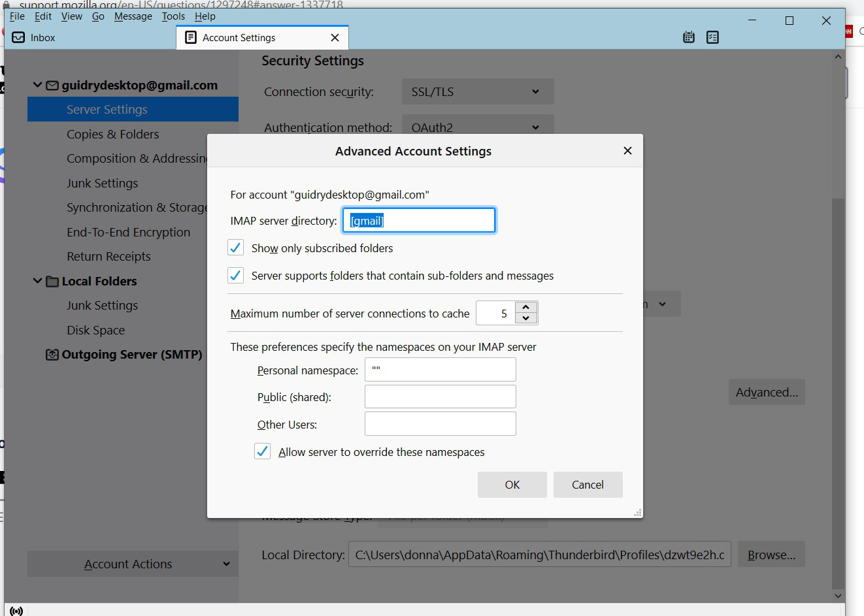Click the Local Directory path field

point(539,554)
